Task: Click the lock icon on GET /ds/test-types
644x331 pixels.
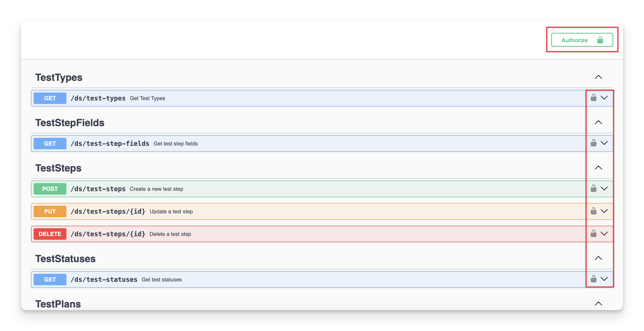Action: click(x=593, y=98)
